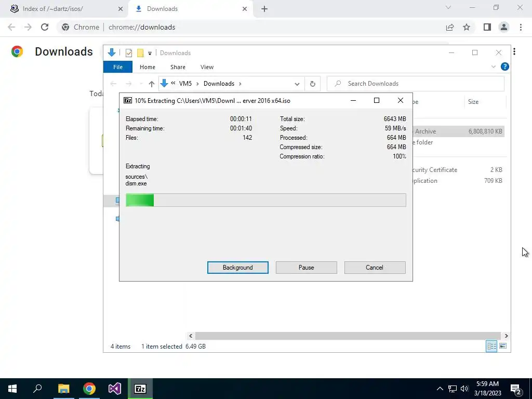Select VM5 in the address breadcrumb

point(185,84)
